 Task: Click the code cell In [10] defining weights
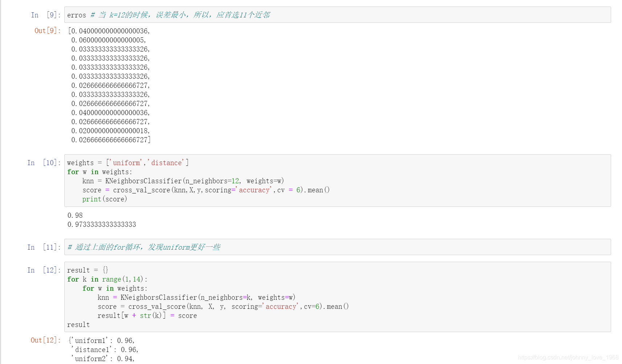click(338, 181)
